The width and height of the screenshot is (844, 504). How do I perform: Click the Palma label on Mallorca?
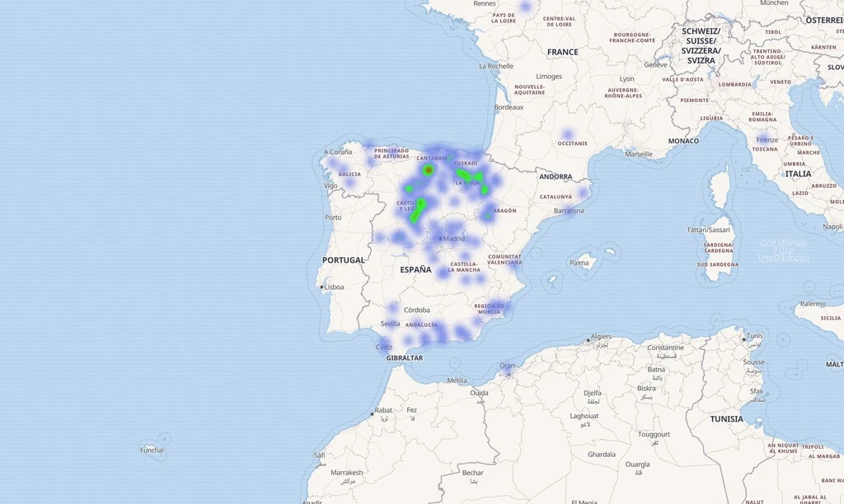coord(579,263)
